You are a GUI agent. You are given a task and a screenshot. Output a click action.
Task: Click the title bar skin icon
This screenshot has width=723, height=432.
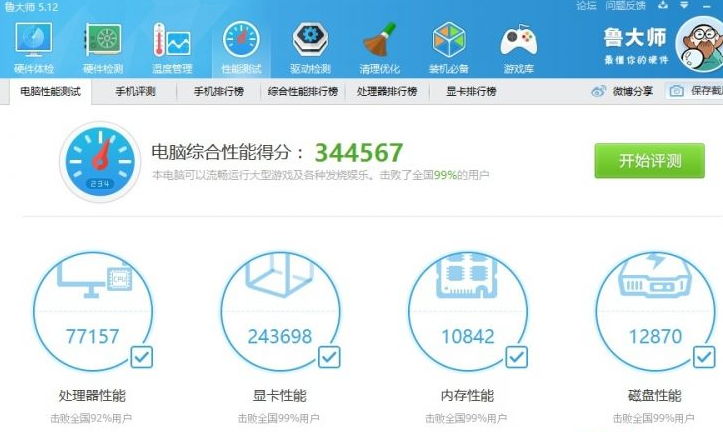pyautogui.click(x=663, y=5)
